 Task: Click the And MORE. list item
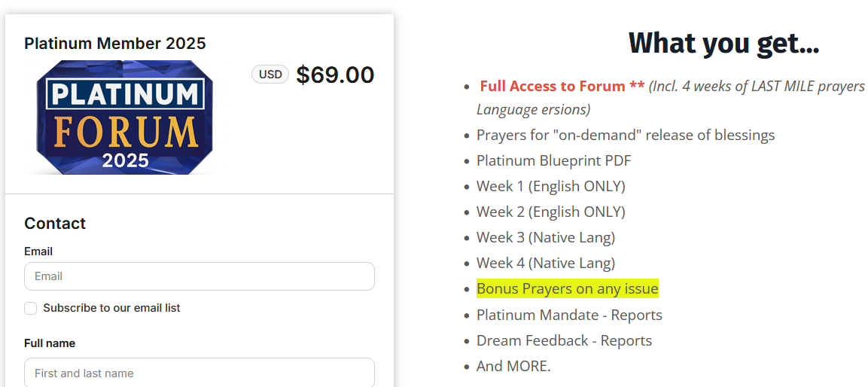pos(513,366)
